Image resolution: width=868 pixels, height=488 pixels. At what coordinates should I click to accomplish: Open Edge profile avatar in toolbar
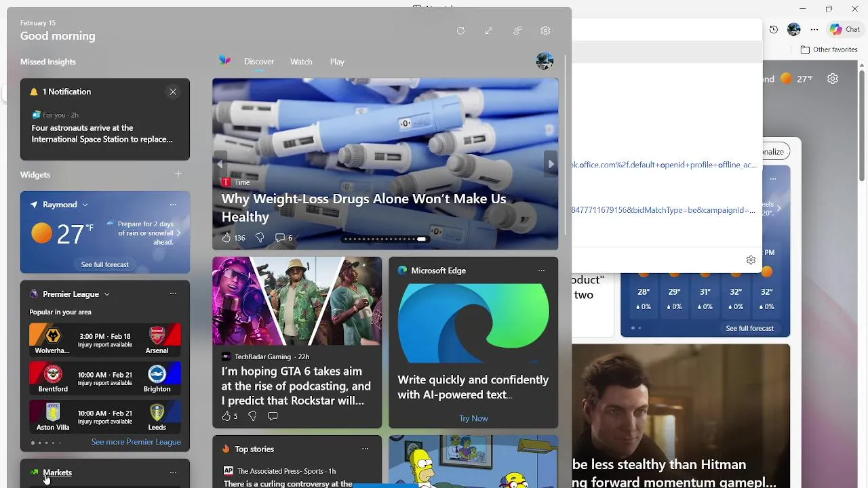794,29
